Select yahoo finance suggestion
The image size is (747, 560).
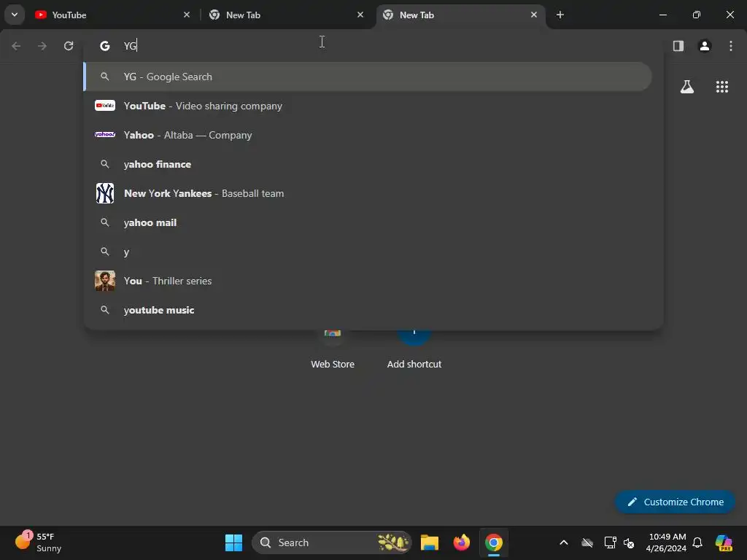pyautogui.click(x=368, y=164)
